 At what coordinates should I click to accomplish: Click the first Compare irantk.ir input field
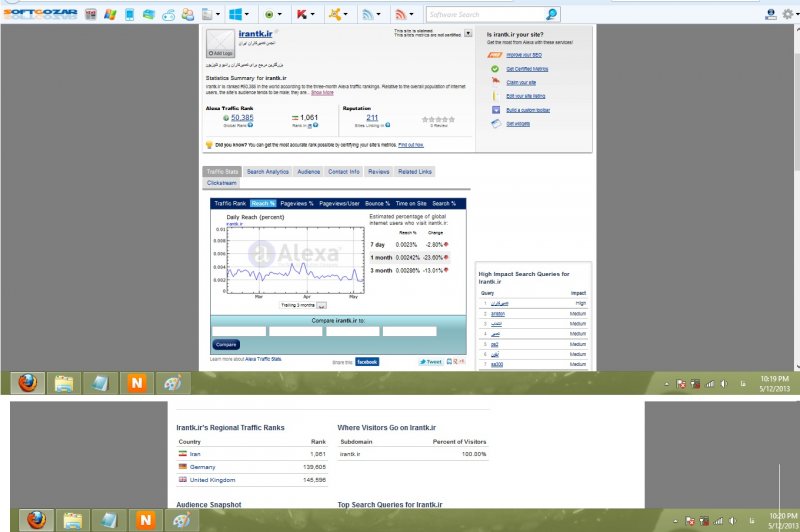tap(239, 331)
